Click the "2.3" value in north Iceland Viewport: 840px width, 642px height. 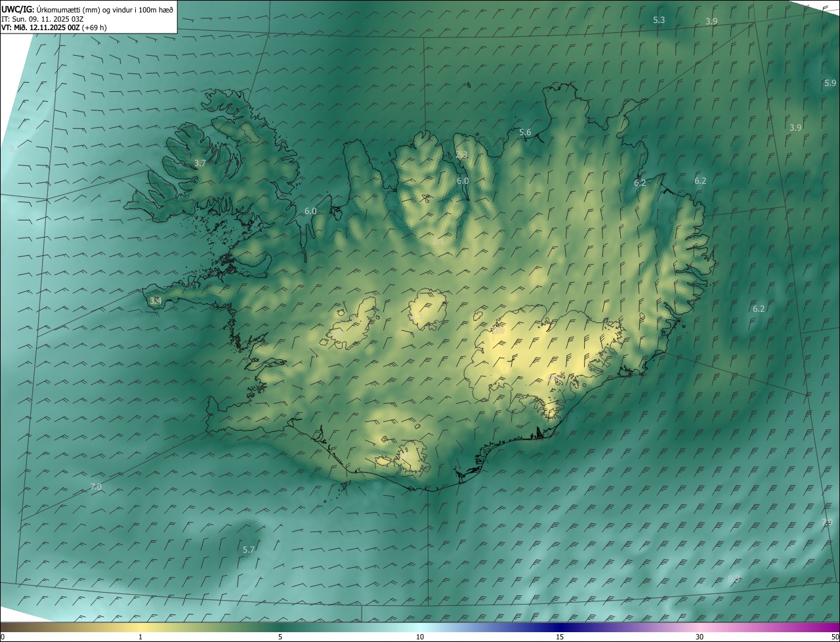click(461, 155)
